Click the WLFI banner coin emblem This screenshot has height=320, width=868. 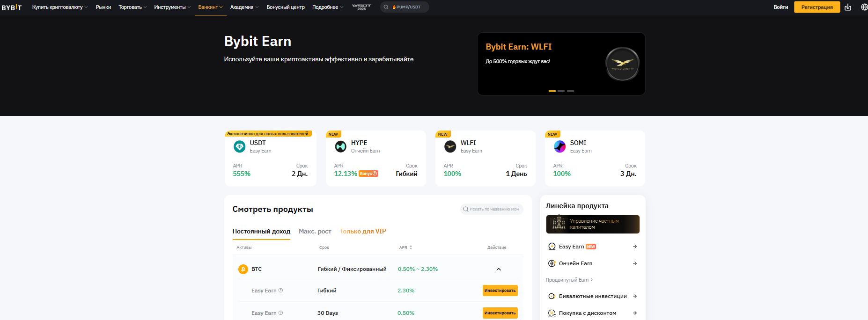(x=622, y=64)
